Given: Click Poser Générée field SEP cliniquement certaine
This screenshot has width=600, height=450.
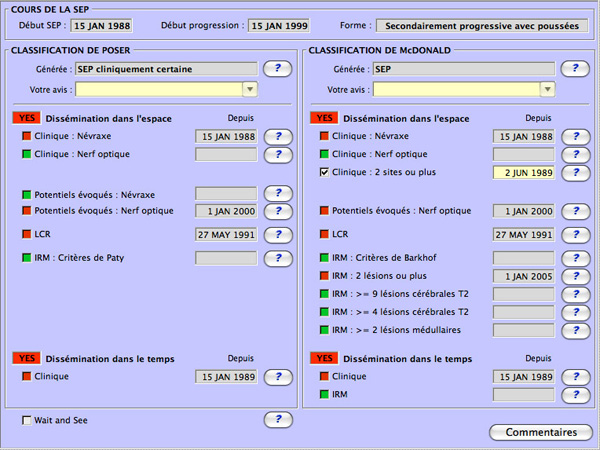Looking at the screenshot, I should point(166,69).
